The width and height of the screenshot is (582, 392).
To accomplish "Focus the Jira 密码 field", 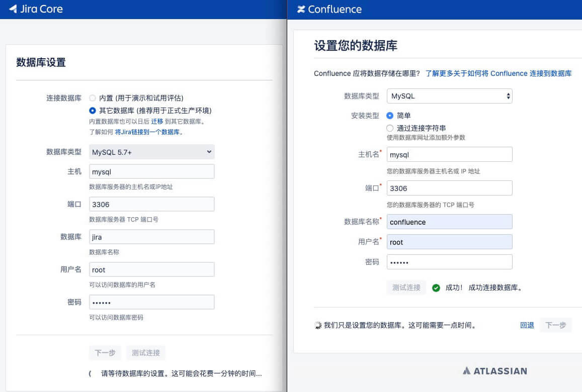I will (152, 302).
